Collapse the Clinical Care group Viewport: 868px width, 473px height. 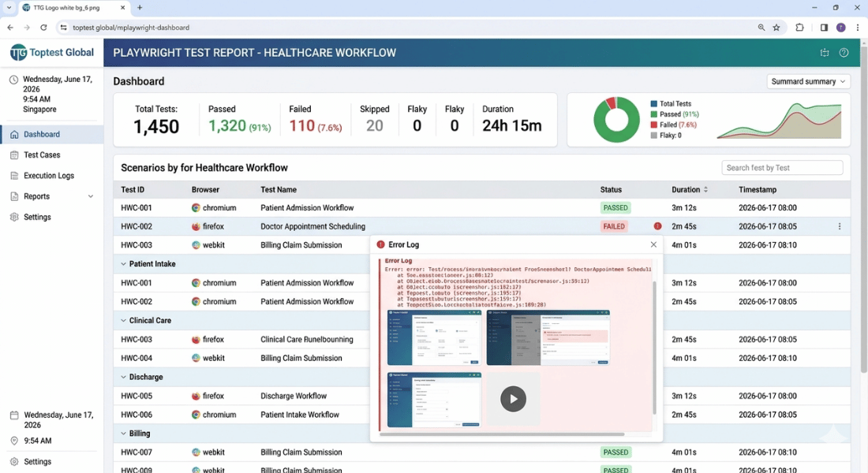(x=123, y=321)
